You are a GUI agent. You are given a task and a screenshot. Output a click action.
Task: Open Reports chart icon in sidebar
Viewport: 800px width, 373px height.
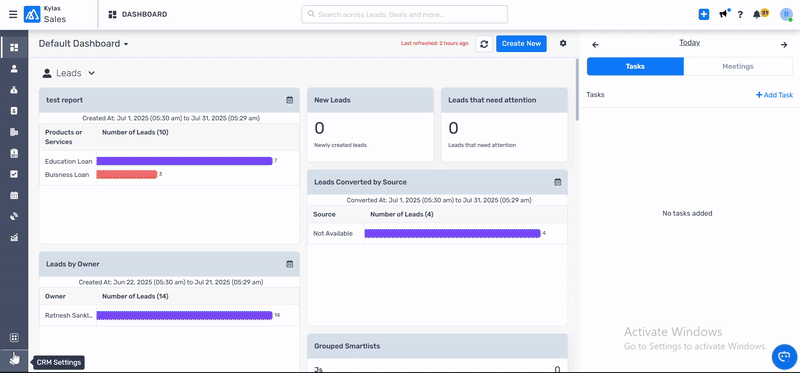(14, 237)
